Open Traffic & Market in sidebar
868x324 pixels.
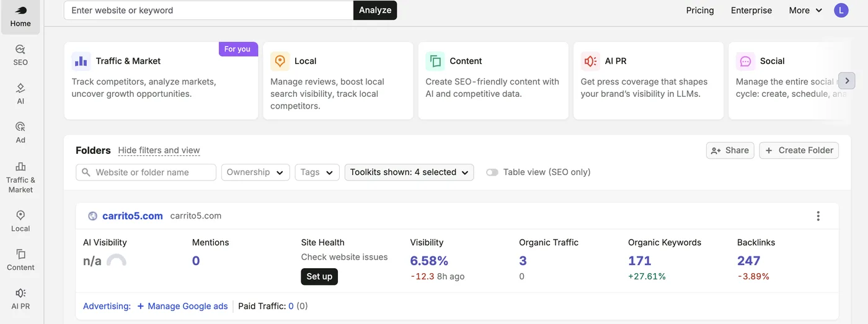click(x=20, y=178)
